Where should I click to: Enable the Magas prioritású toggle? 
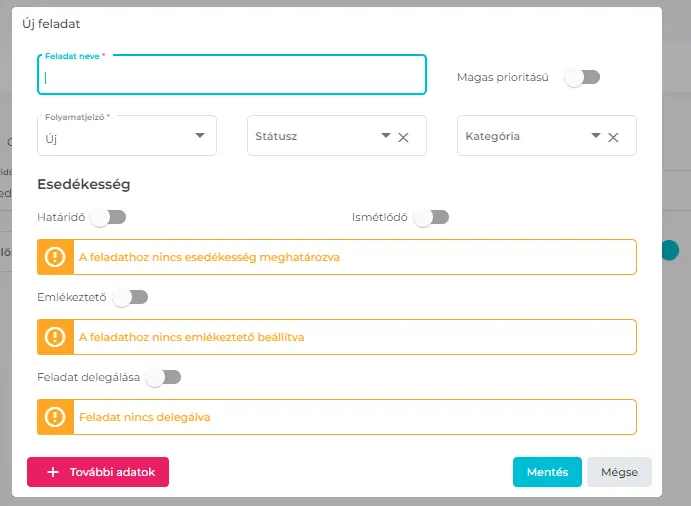(581, 77)
